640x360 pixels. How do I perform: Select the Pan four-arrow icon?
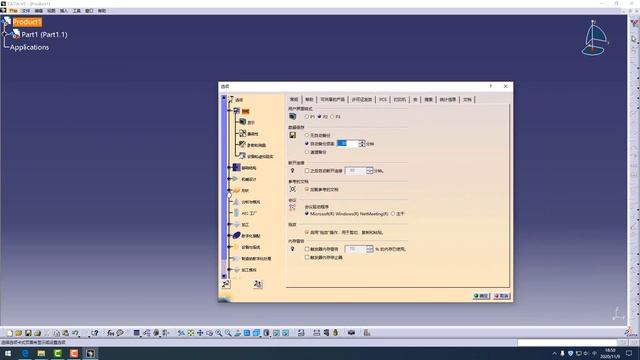coord(200,333)
